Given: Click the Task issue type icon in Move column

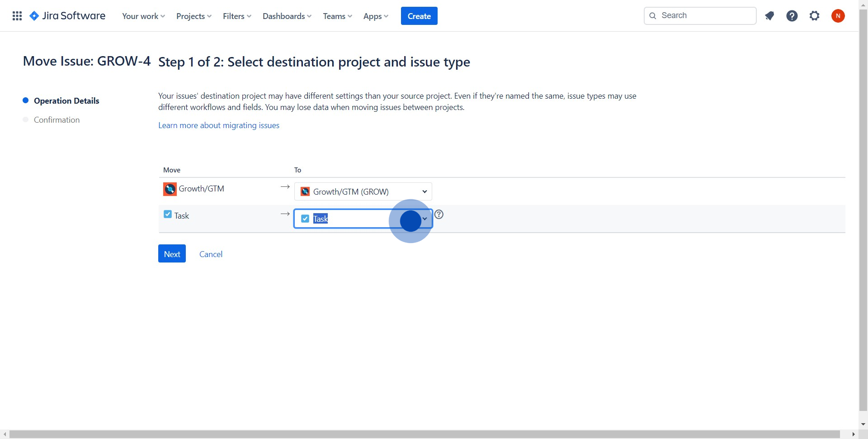Looking at the screenshot, I should click(168, 215).
